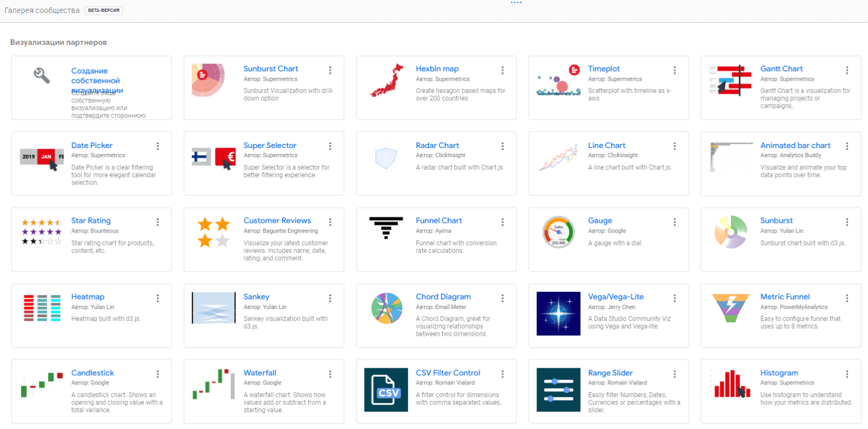
Task: Open the three-dot menu for Funnel Chart
Action: coord(502,222)
